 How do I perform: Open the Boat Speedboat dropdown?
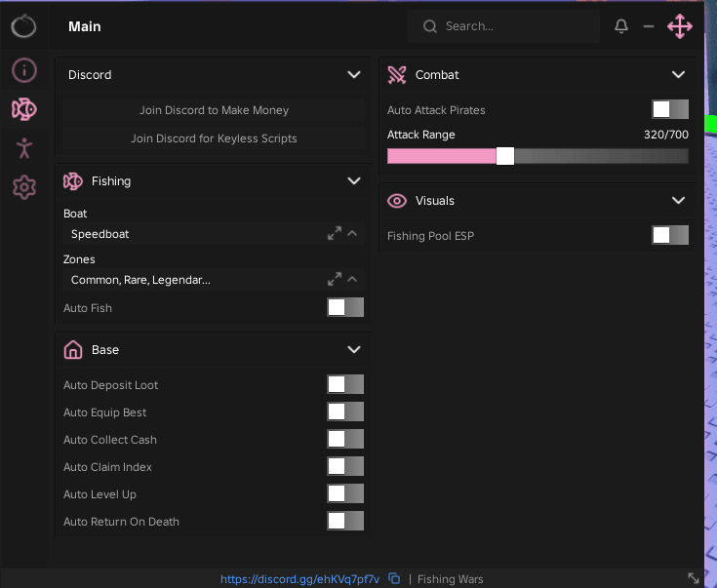[214, 234]
